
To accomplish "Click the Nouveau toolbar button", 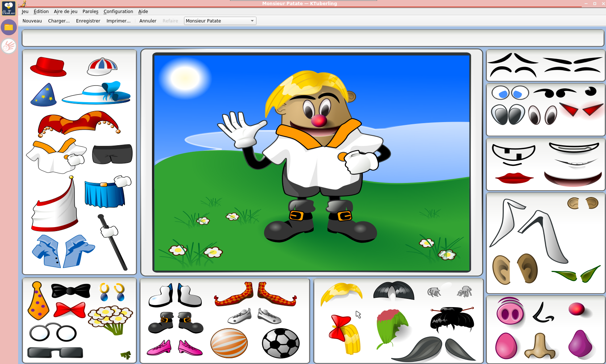I will (32, 21).
